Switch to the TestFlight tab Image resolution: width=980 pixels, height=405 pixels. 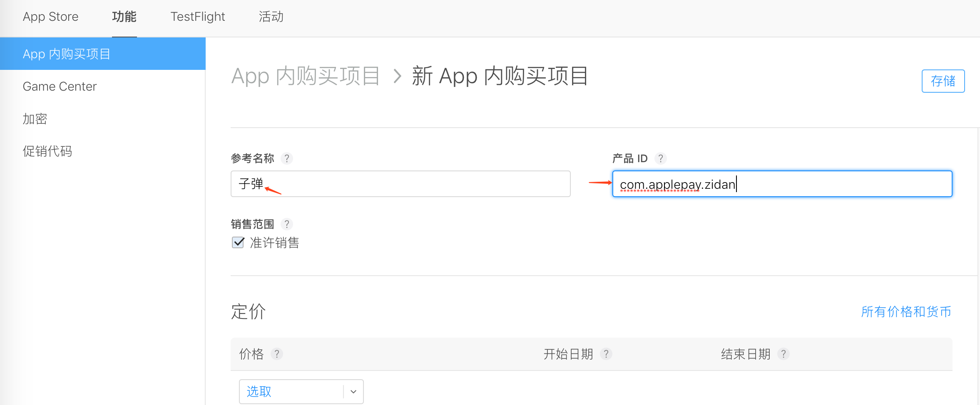pos(197,17)
